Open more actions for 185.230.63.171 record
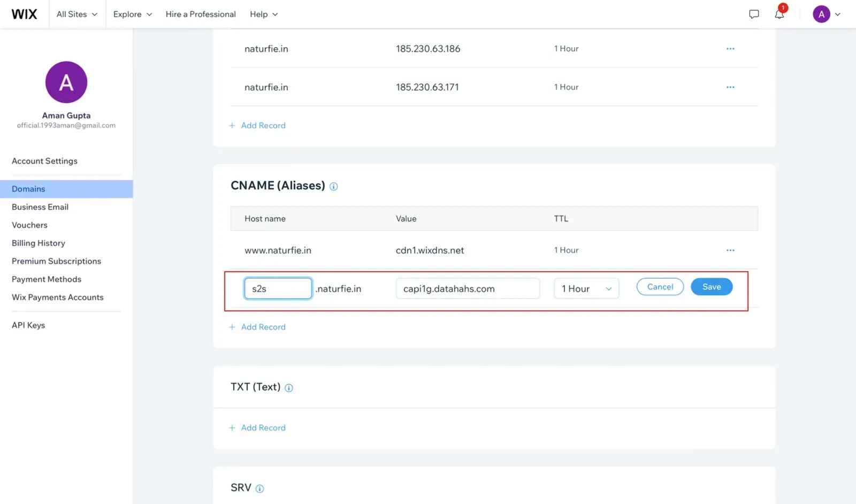This screenshot has width=856, height=504. [730, 87]
